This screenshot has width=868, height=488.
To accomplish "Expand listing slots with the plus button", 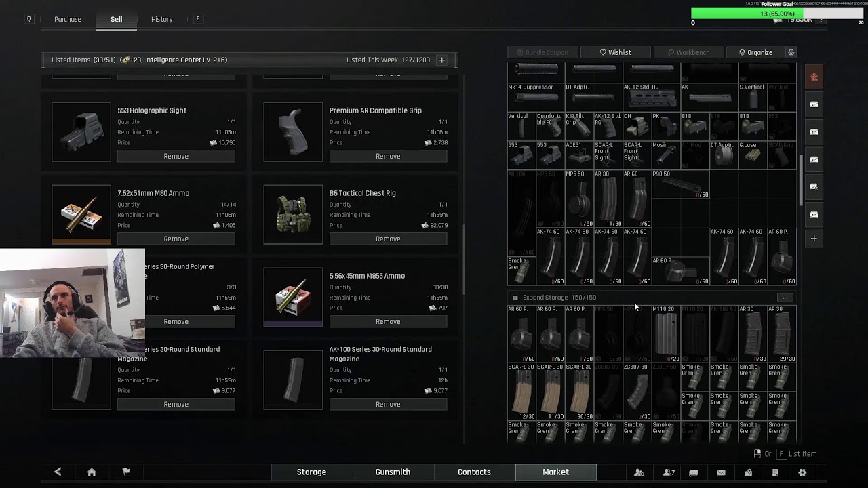I will click(441, 60).
